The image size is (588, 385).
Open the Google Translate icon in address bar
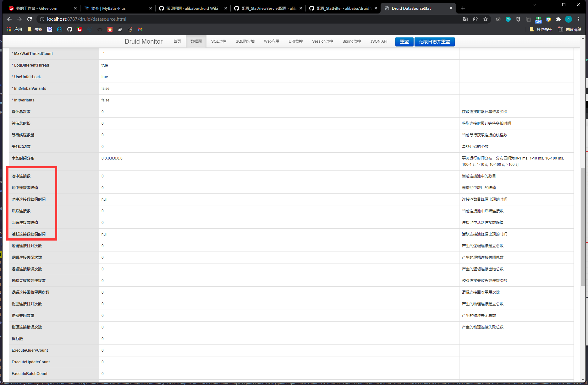[x=465, y=19]
